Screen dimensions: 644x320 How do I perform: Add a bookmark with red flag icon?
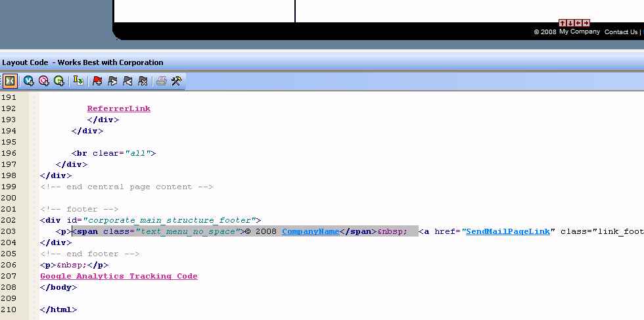click(x=98, y=81)
